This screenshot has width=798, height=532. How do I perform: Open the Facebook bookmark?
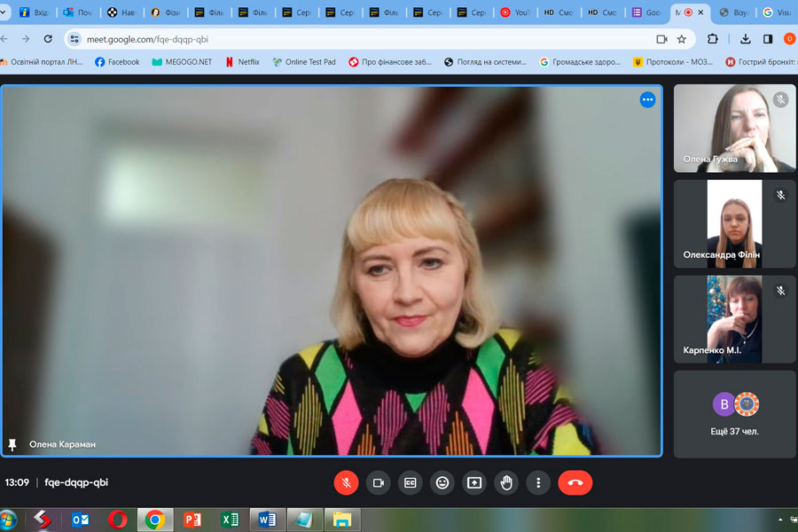117,62
